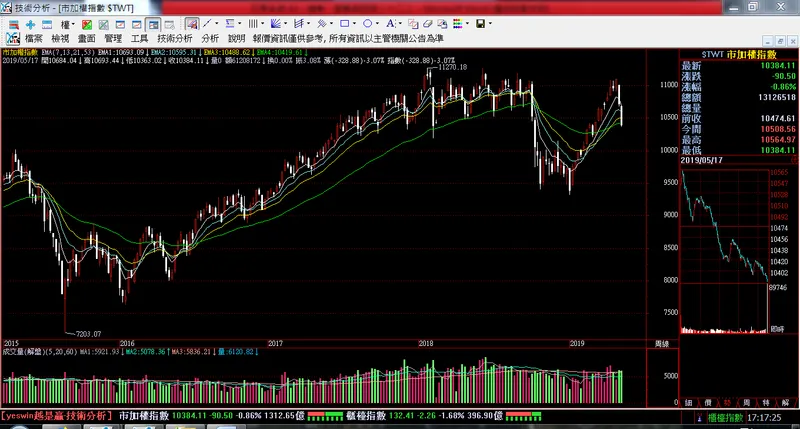Click the floppy disk save icon
The height and width of the screenshot is (429, 800).
(480, 23)
